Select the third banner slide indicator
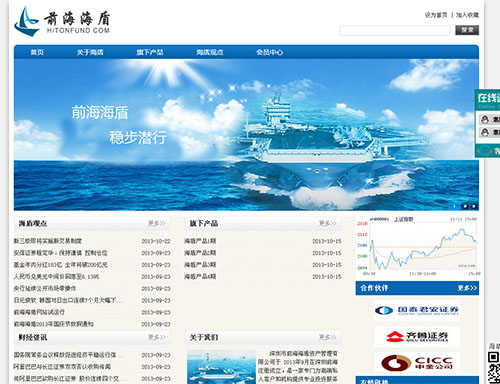This screenshot has height=384, width=500. 474,206
